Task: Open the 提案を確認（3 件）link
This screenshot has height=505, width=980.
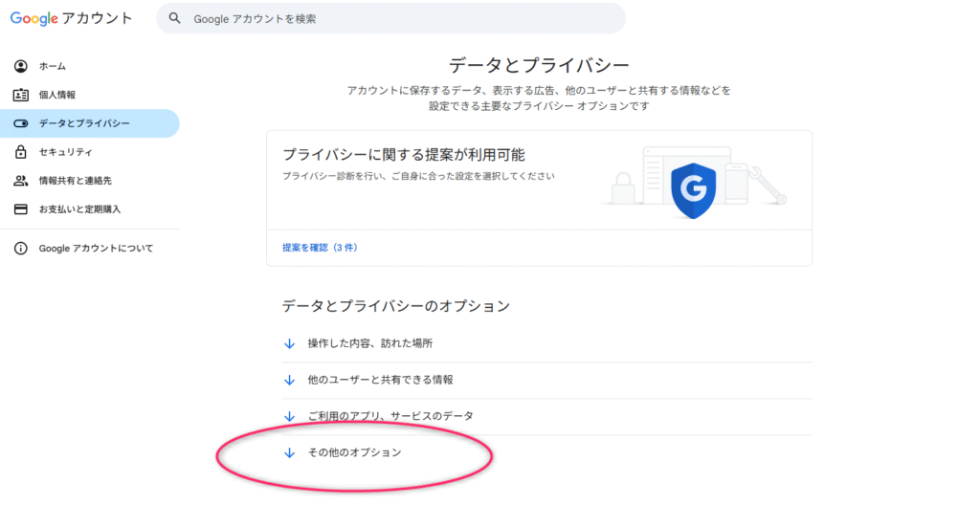Action: pos(320,248)
